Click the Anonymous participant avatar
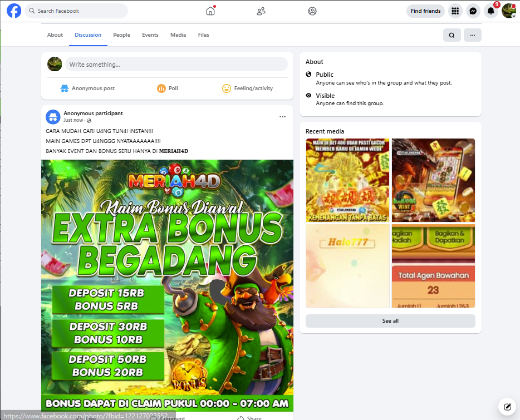520x420 pixels. 53,117
